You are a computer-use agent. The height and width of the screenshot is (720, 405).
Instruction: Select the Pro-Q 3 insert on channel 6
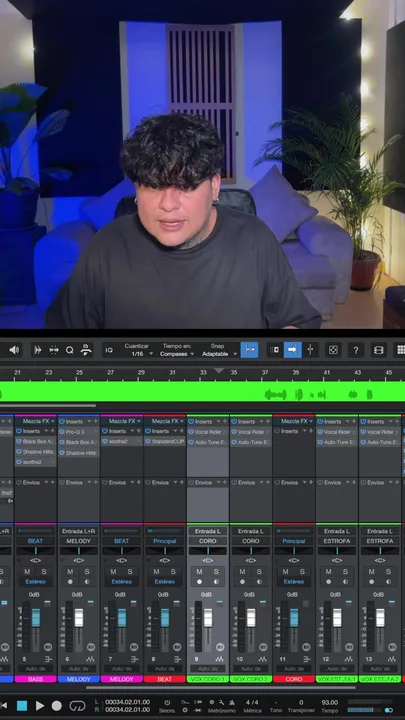[79, 432]
